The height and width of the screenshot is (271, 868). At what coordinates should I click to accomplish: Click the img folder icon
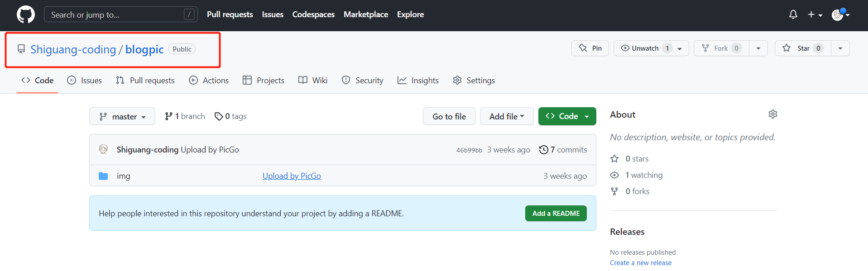103,176
